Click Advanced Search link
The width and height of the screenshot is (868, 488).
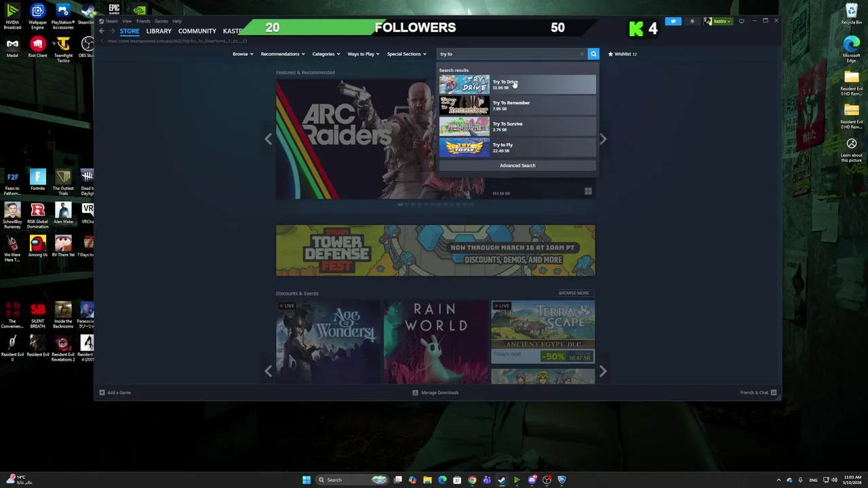coord(517,165)
